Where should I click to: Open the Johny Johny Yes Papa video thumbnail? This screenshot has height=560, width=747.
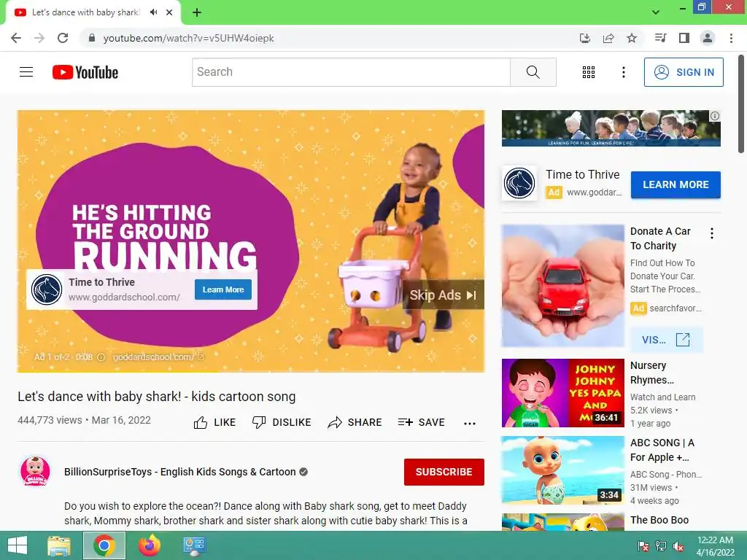(x=562, y=393)
